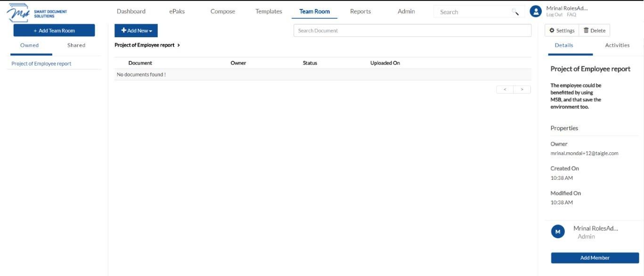The height and width of the screenshot is (276, 644).
Task: Click the Owner column header
Action: point(238,63)
